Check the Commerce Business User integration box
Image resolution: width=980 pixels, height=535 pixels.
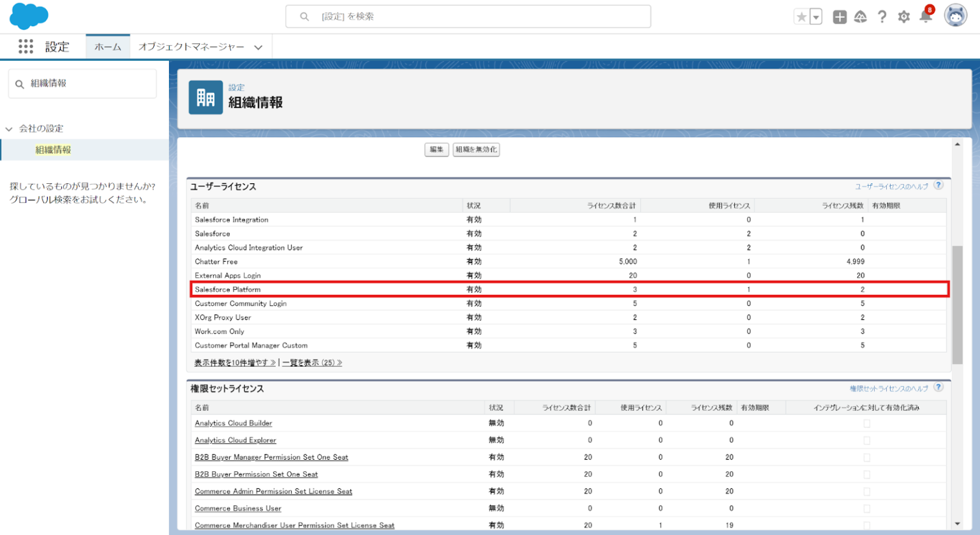coord(866,508)
